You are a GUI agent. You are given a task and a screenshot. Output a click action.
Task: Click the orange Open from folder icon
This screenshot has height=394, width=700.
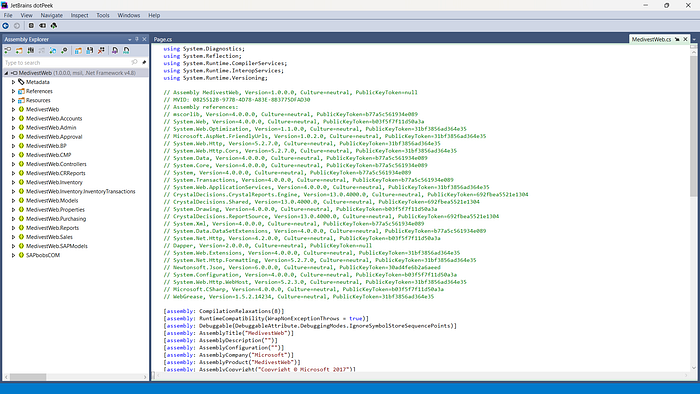pyautogui.click(x=19, y=50)
